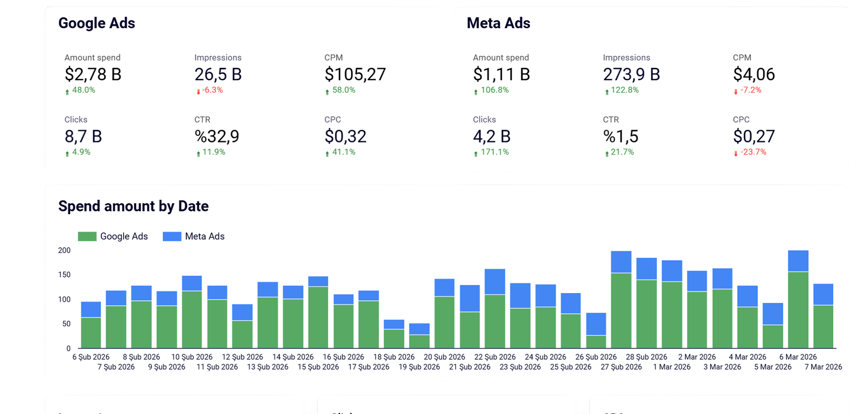Screen dimensions: 868x414
Task: Click the "Spend amount by Date" chart title
Action: tap(133, 206)
